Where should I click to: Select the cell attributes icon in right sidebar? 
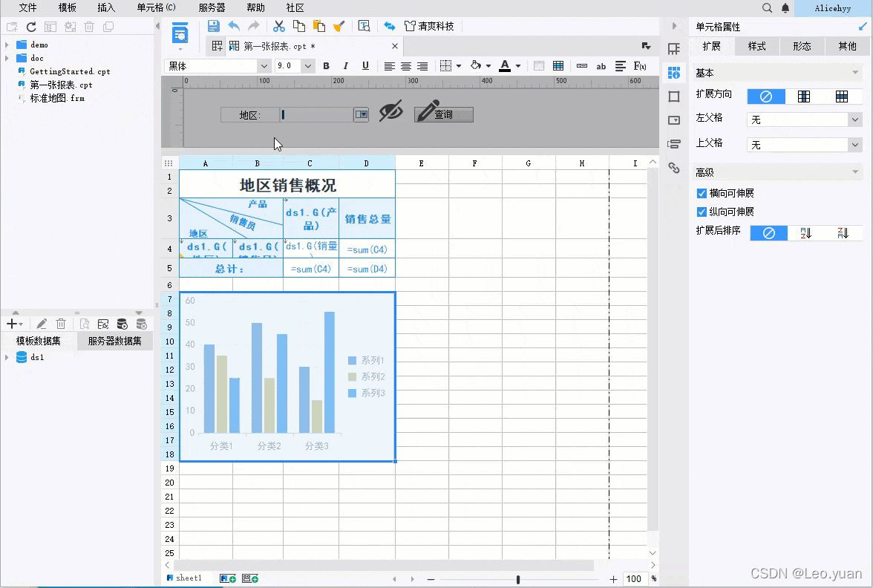(674, 73)
